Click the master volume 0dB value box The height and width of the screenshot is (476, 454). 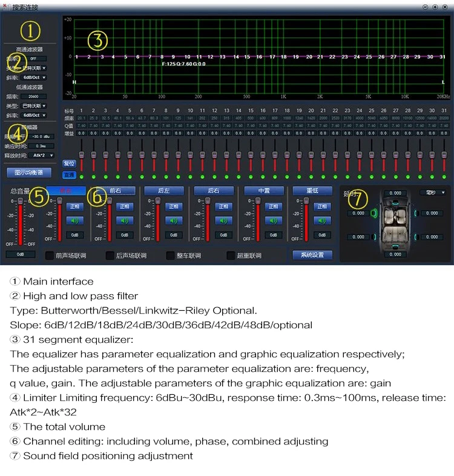(x=21, y=254)
